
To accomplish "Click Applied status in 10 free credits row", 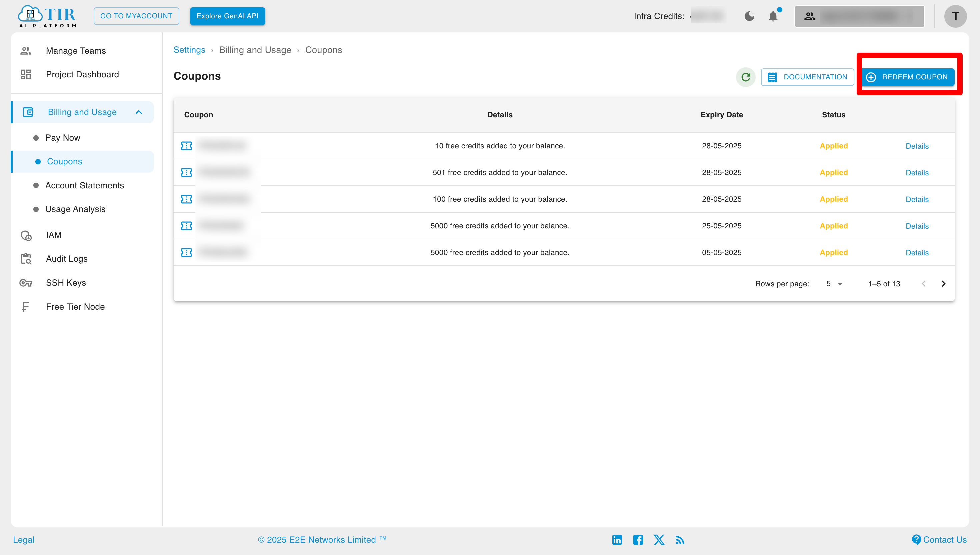I will [833, 146].
